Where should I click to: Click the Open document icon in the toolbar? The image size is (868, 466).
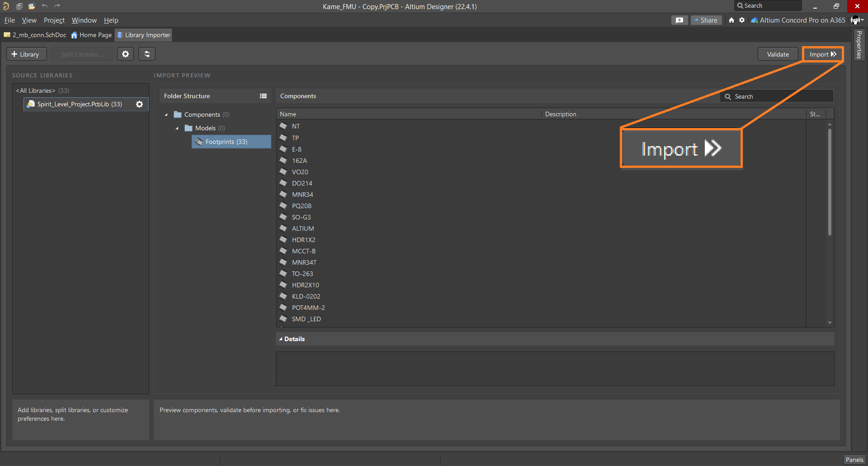pyautogui.click(x=32, y=6)
